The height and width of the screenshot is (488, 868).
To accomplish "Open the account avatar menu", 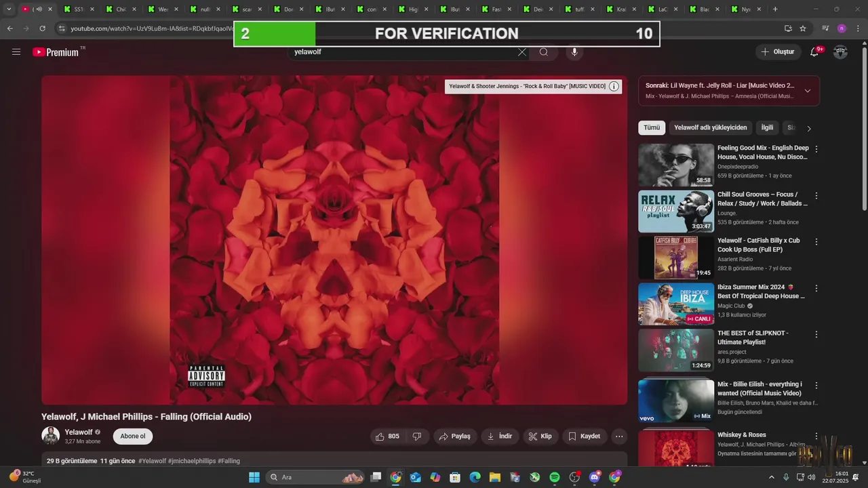I will pyautogui.click(x=840, y=52).
